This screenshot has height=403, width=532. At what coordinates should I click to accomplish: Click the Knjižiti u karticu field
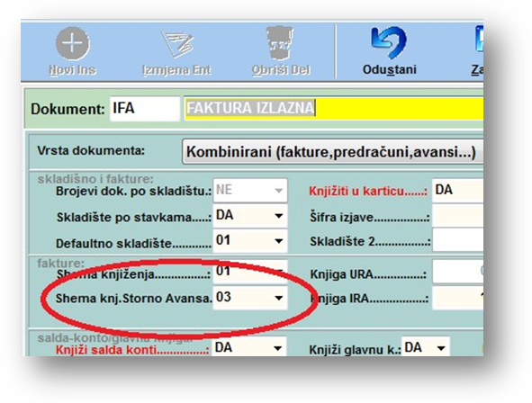457,190
